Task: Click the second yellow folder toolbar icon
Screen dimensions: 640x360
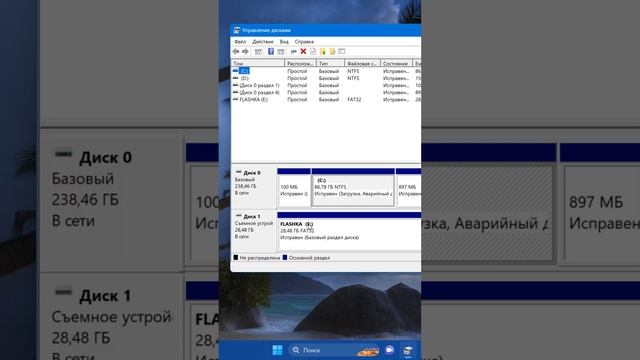Action: [332, 51]
